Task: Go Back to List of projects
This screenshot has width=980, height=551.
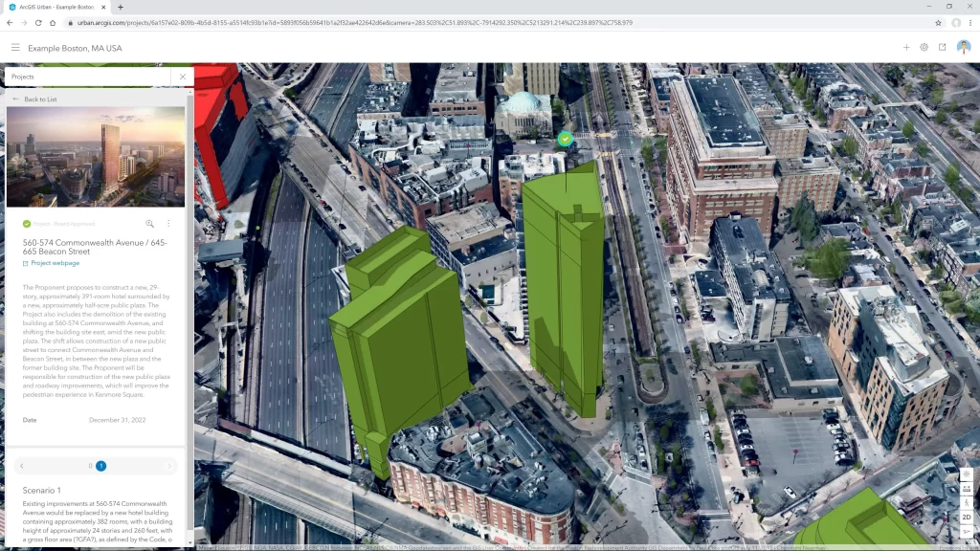Action: [x=35, y=99]
